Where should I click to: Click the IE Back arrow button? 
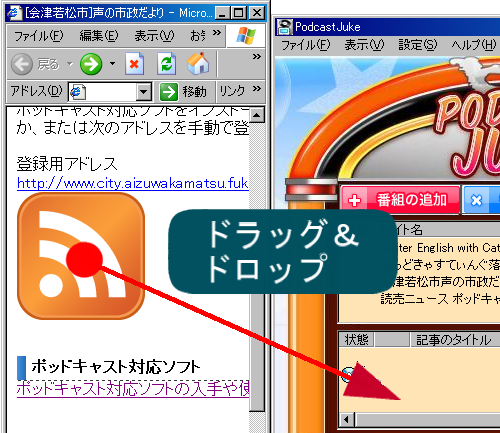point(22,64)
